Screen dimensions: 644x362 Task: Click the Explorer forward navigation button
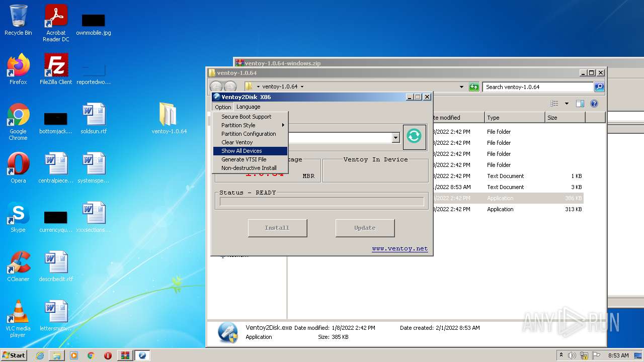(230, 86)
